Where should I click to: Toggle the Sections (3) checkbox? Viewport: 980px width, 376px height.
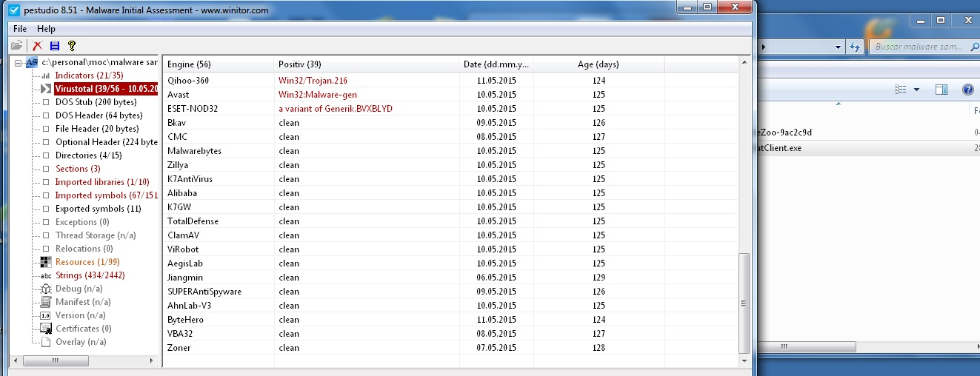[x=46, y=169]
